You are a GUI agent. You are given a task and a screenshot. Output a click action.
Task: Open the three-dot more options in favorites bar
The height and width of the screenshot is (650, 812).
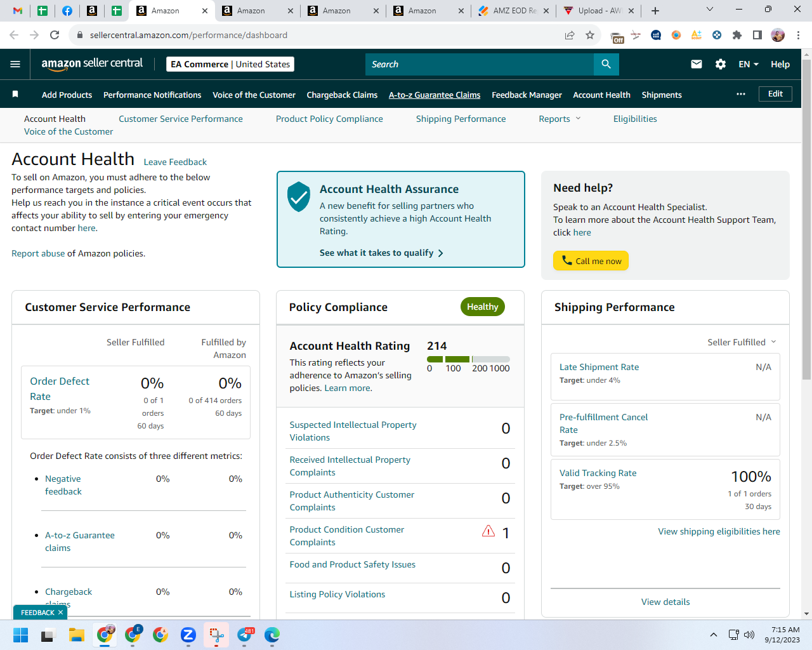coord(741,94)
